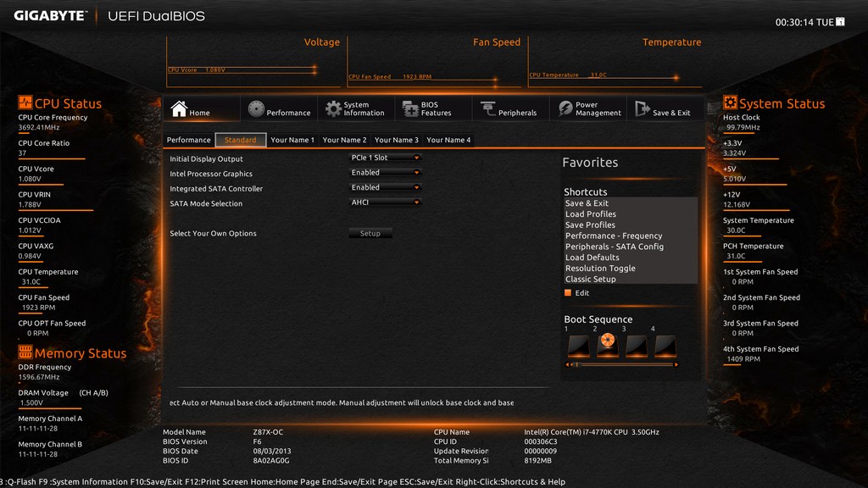Open Integrated SATA Controller dropdown
Viewport: 868px width, 488px height.
click(386, 187)
